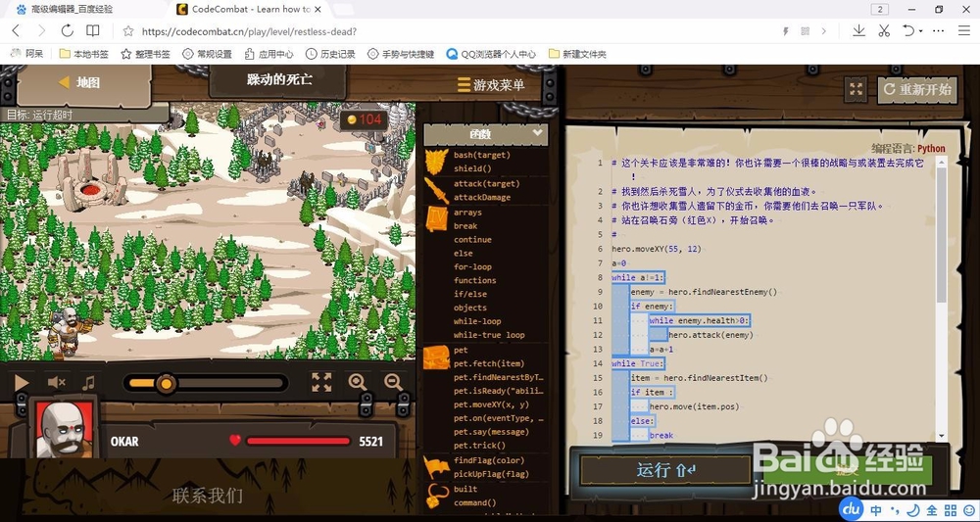Viewport: 980px width, 522px height.
Task: Click the 联系我们 contact link
Action: click(x=207, y=496)
